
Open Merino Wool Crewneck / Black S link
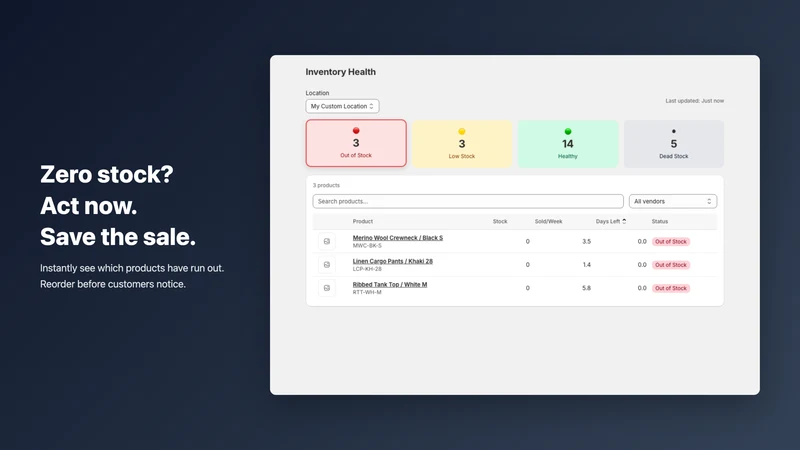click(x=397, y=238)
